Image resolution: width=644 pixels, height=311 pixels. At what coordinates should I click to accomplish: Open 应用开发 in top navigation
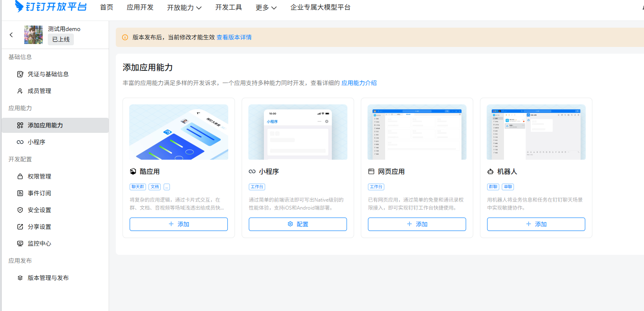(140, 7)
